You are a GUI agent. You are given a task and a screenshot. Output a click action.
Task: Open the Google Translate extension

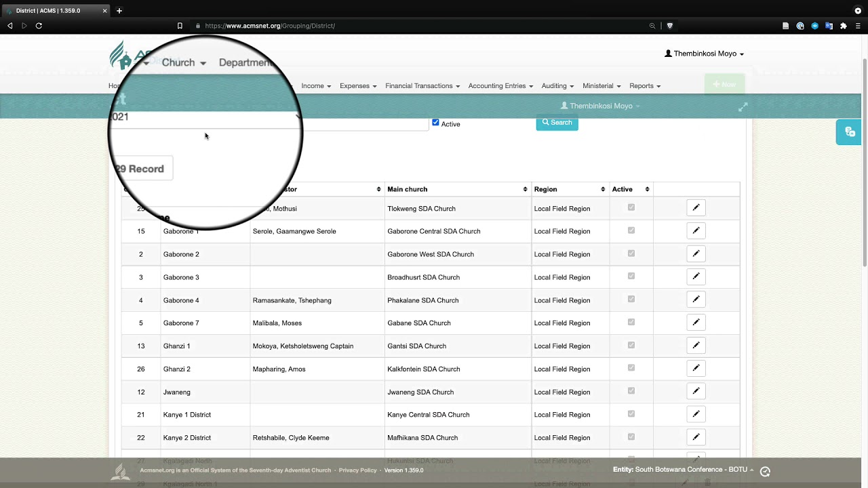(829, 26)
